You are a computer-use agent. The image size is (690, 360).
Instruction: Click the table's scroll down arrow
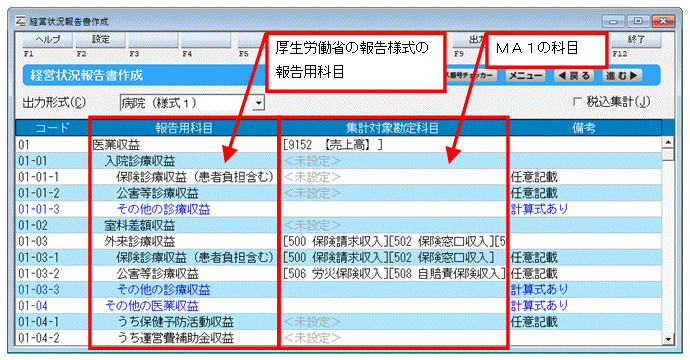click(x=668, y=338)
